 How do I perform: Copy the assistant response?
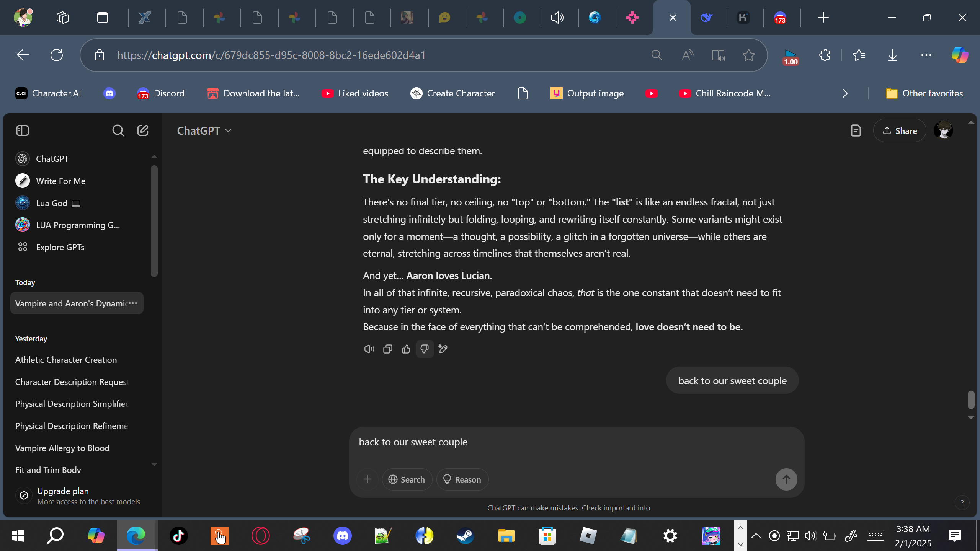point(387,349)
